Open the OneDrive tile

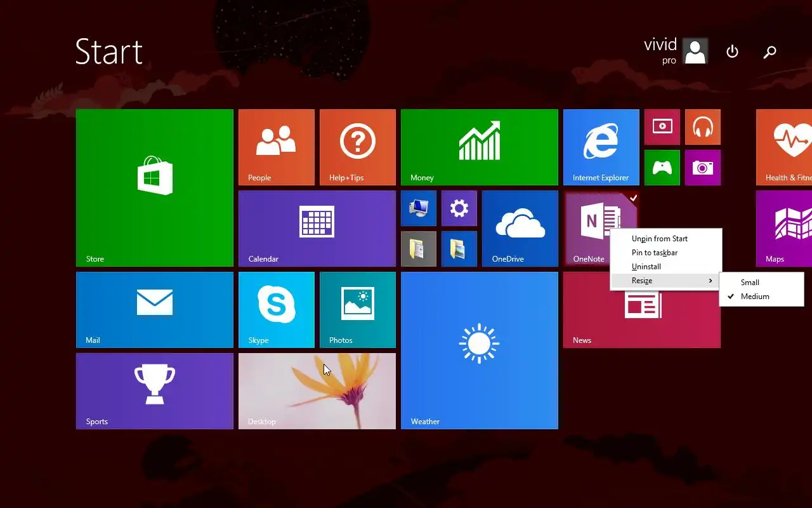[520, 229]
